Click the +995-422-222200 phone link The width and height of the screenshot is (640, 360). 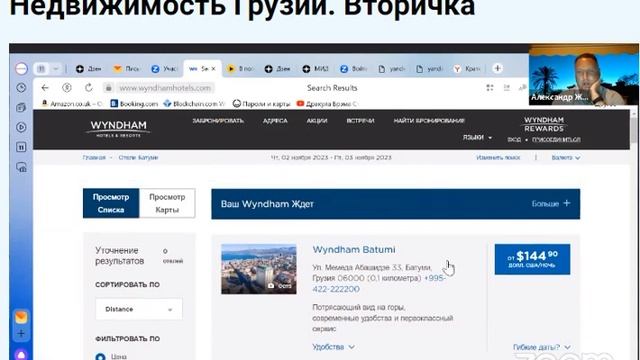(379, 284)
